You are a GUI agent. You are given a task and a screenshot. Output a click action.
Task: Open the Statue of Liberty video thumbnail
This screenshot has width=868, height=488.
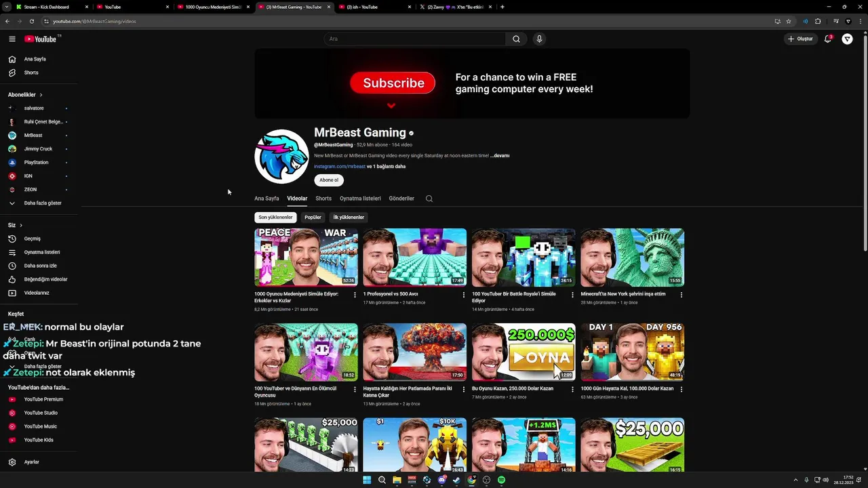coord(632,258)
